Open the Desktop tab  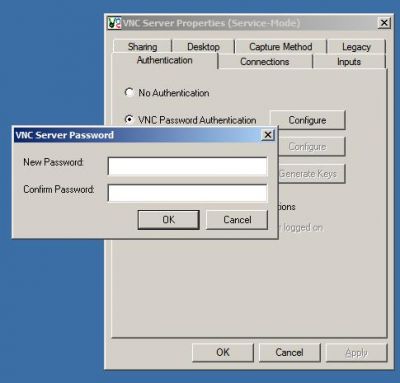pyautogui.click(x=203, y=47)
